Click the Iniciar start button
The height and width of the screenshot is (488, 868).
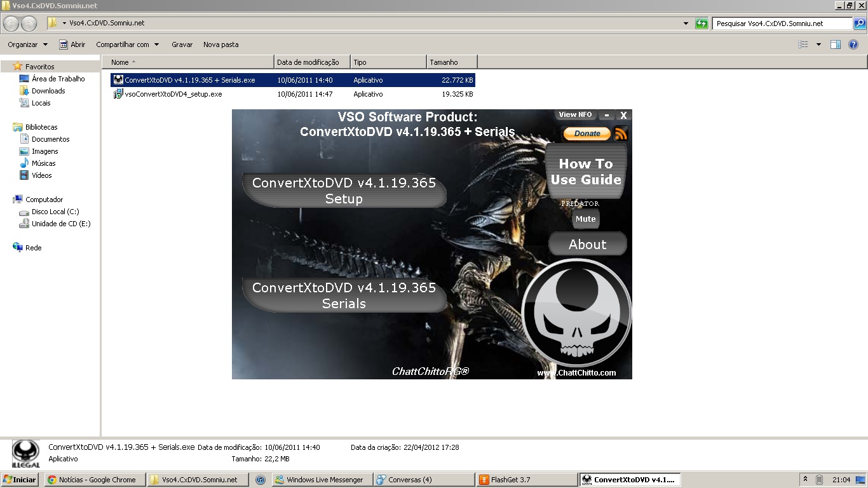tap(20, 480)
